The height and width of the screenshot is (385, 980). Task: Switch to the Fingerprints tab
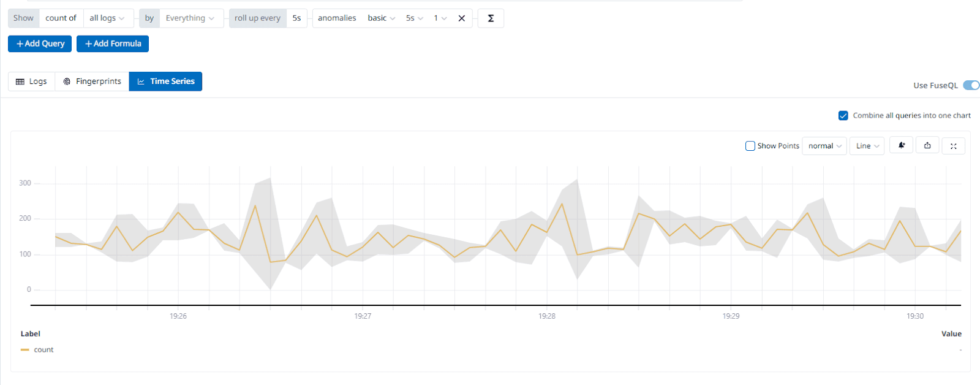pos(92,82)
